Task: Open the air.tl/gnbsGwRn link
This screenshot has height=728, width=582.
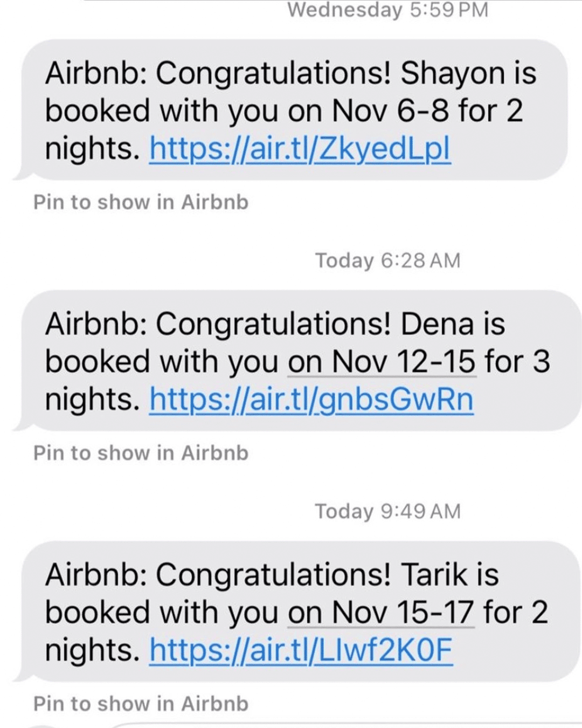Action: pyautogui.click(x=311, y=400)
